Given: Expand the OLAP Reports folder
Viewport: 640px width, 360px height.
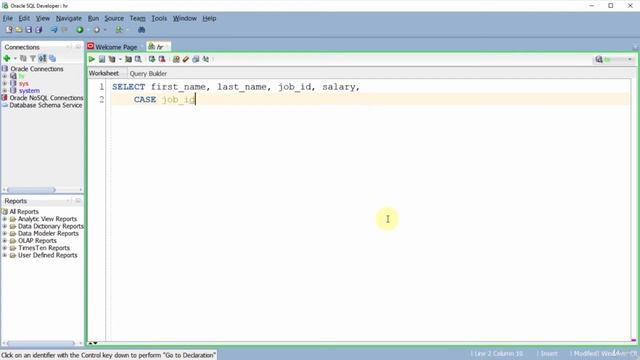Looking at the screenshot, I should pos(5,241).
